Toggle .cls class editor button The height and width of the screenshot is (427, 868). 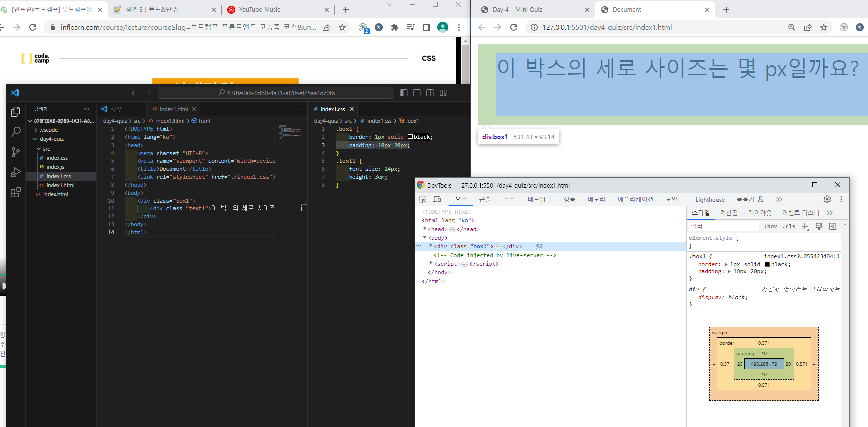pos(789,226)
